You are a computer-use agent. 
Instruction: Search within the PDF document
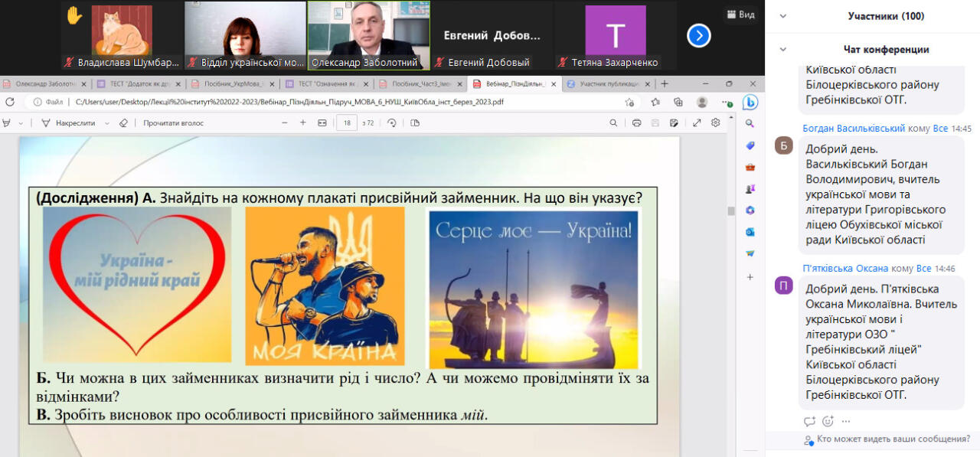coord(613,122)
